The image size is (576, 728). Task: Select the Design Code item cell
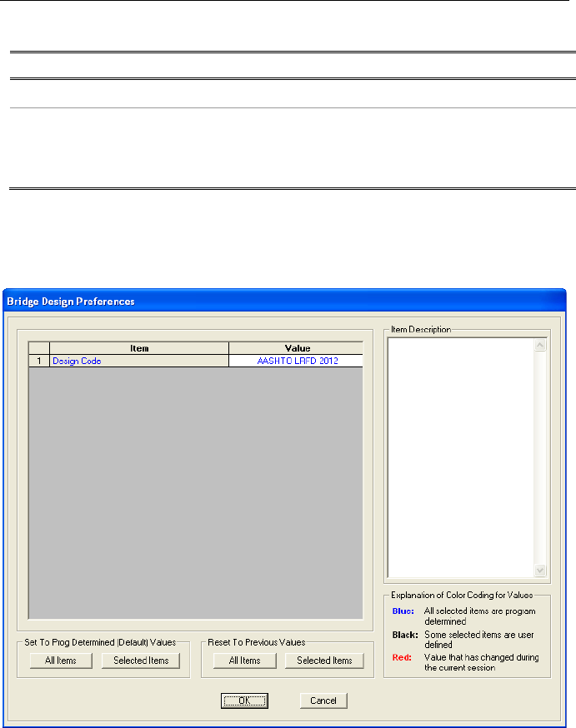pos(139,361)
